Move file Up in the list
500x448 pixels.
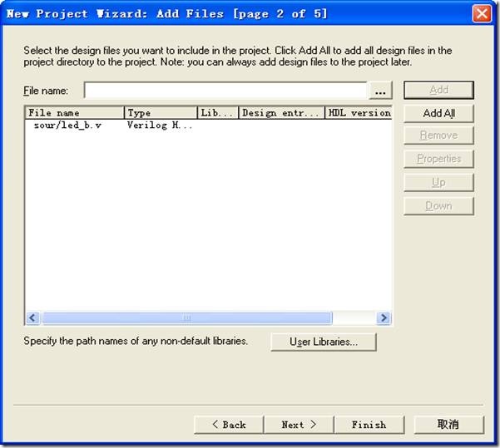[438, 182]
